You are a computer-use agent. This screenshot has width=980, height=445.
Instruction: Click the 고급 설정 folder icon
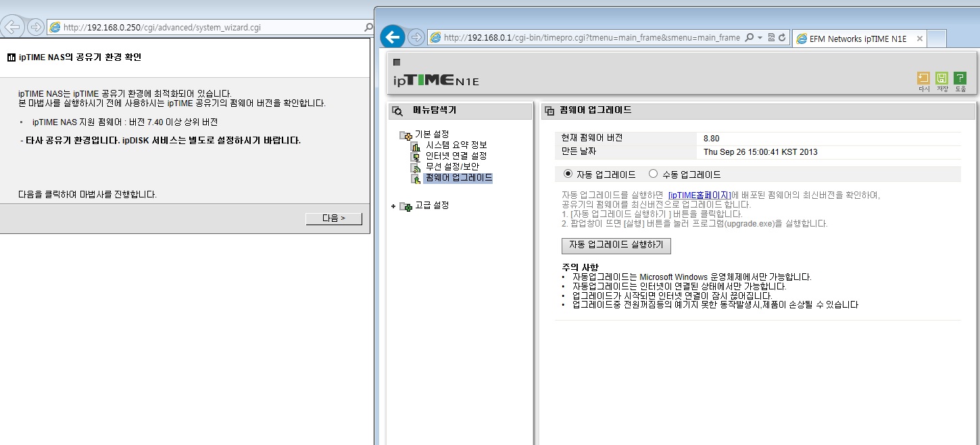[x=406, y=206]
